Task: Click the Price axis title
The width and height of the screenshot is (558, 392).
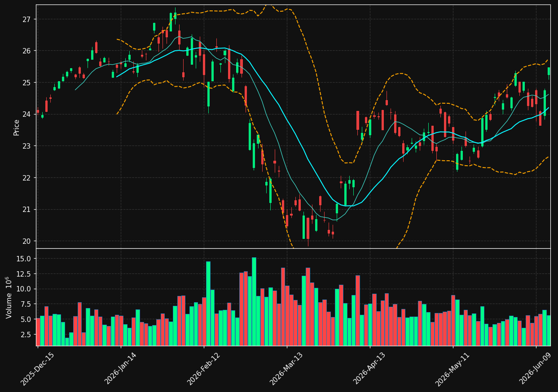Action: click(17, 127)
